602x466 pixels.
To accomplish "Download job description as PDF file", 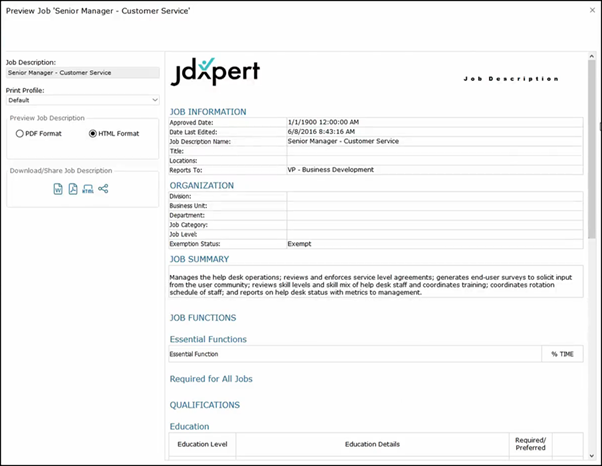I will pyautogui.click(x=73, y=189).
